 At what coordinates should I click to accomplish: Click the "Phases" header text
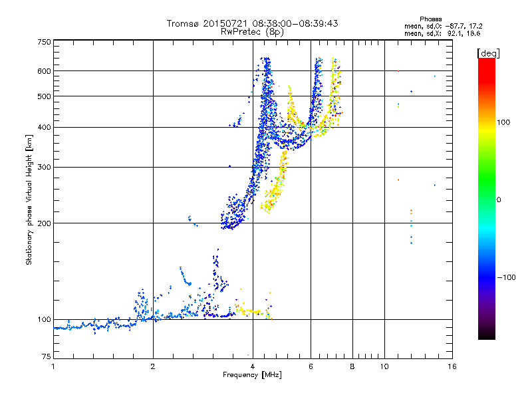click(430, 19)
